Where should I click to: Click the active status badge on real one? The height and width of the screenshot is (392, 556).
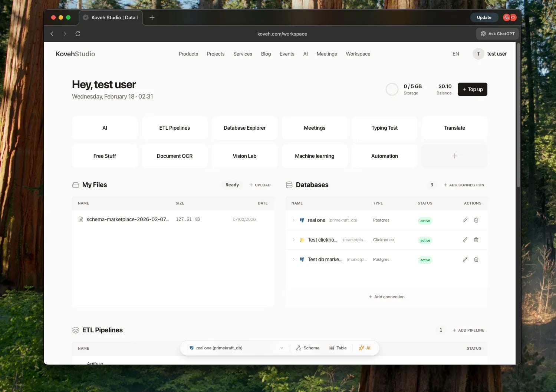pyautogui.click(x=425, y=220)
